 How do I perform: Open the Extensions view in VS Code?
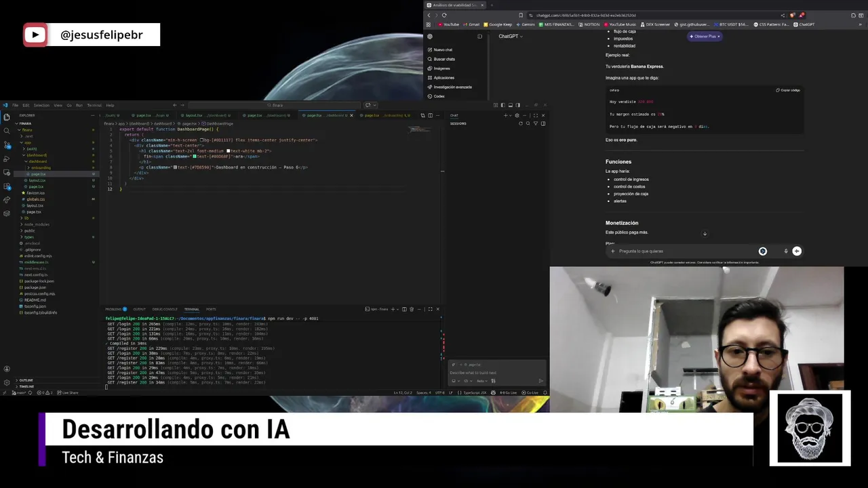(x=7, y=186)
